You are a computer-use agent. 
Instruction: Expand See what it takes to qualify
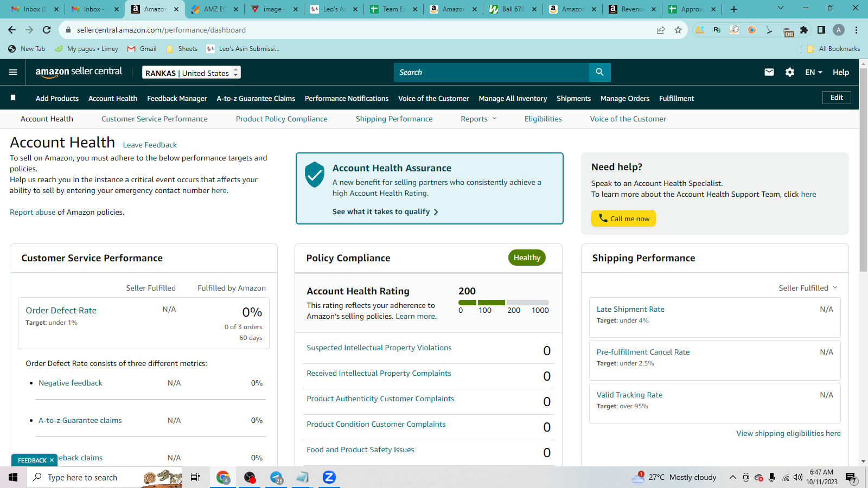[x=385, y=211]
